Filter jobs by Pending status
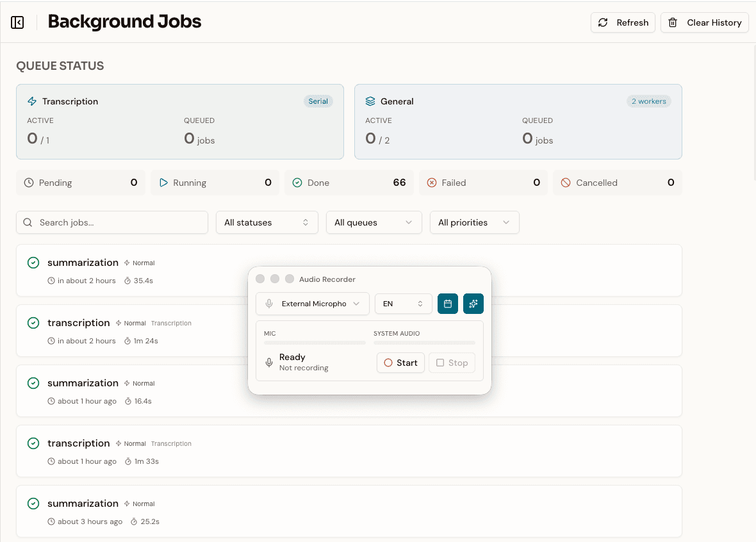The height and width of the screenshot is (542, 756). 80,183
